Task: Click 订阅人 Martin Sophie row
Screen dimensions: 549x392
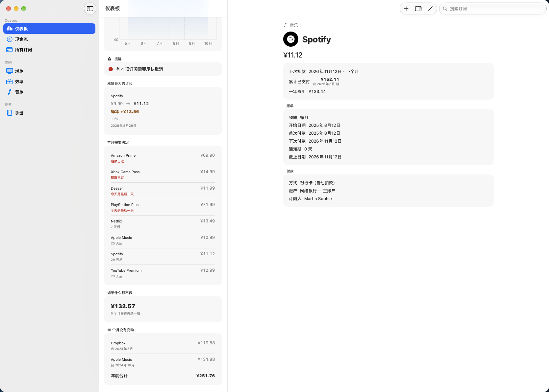Action: coord(310,199)
